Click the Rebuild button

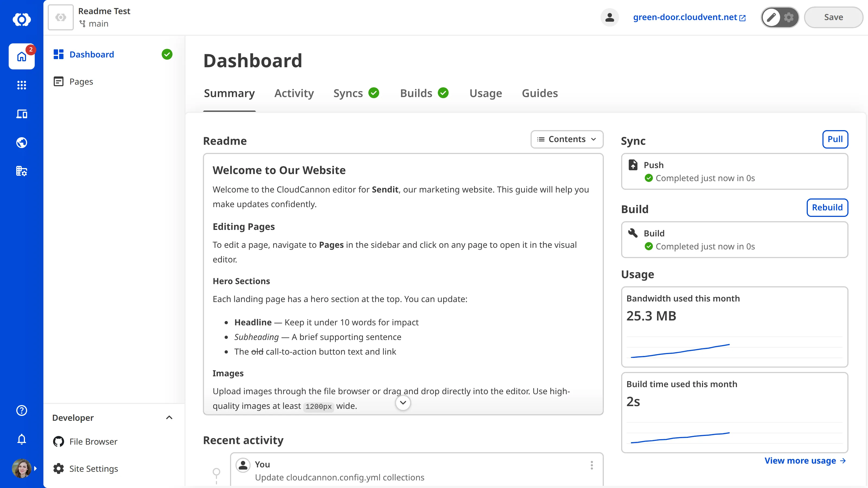(x=827, y=207)
